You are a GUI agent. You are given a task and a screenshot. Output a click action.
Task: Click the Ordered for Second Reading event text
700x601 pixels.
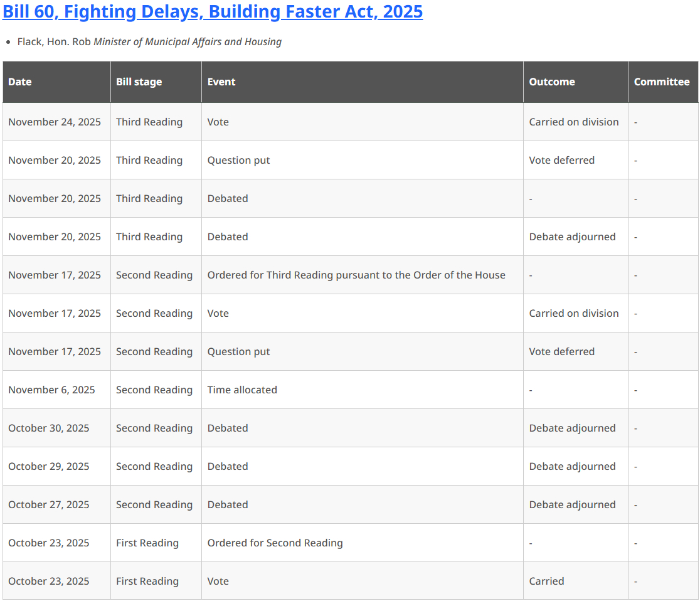coord(275,543)
